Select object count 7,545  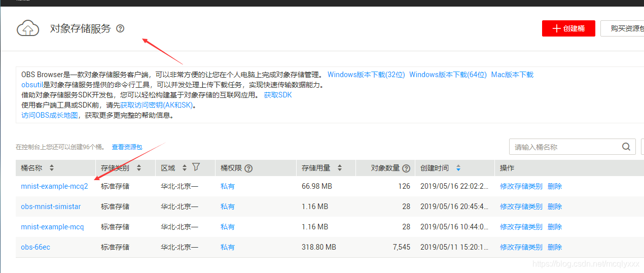click(401, 247)
